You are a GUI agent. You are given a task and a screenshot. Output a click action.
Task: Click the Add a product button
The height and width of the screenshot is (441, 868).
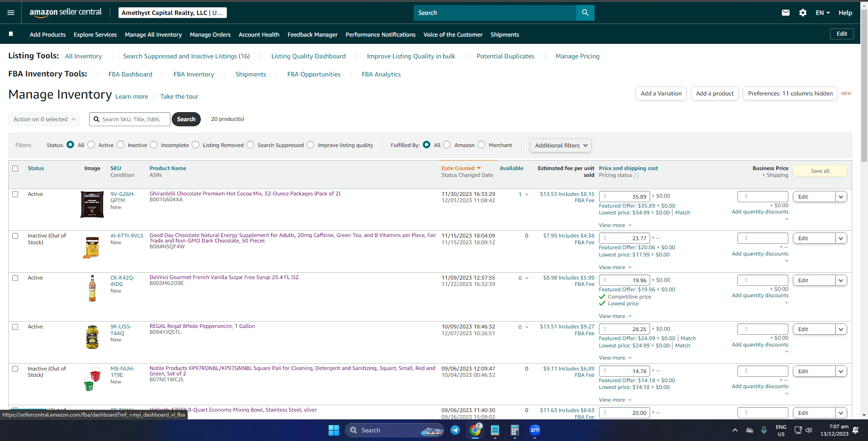715,94
